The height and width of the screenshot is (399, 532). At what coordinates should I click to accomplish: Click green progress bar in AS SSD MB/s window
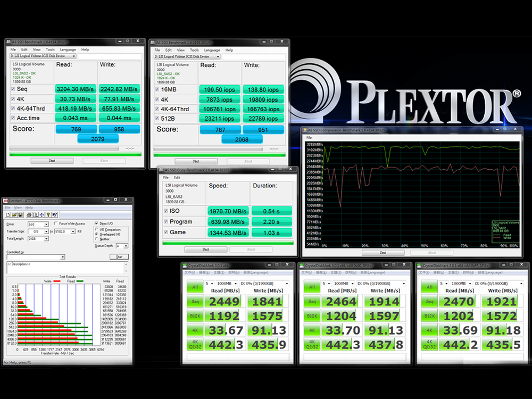76,155
